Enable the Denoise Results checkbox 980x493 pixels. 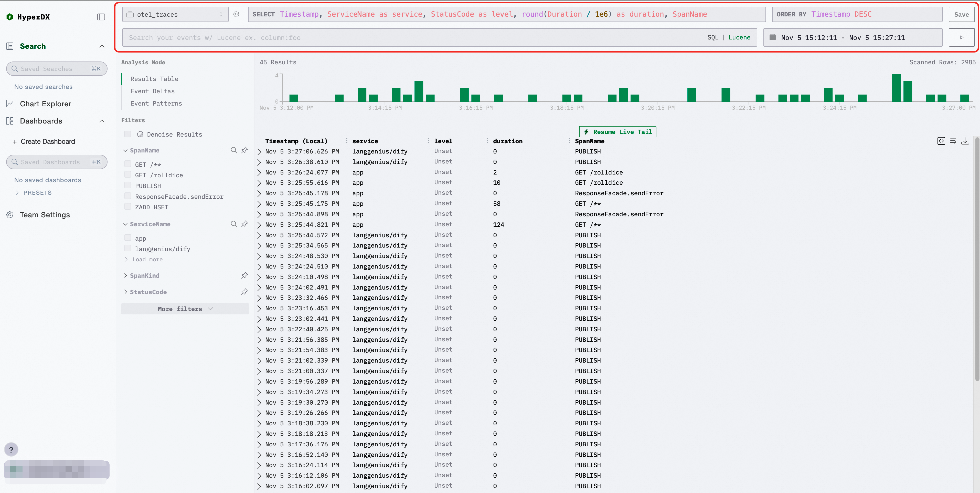pyautogui.click(x=128, y=134)
